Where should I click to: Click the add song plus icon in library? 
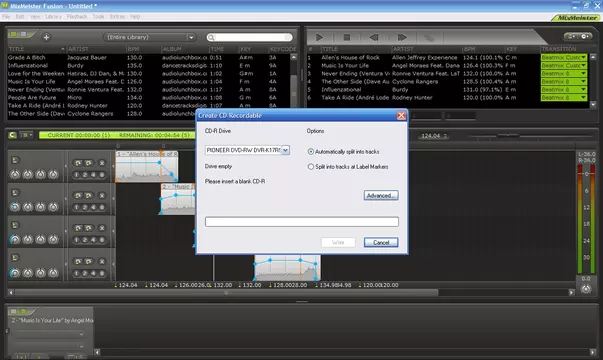click(46, 37)
